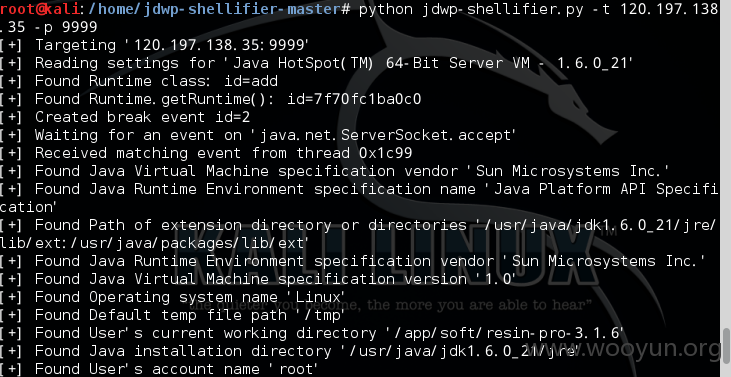This screenshot has width=731, height=377.
Task: Click the 'Created break event id=2' line
Action: click(x=125, y=117)
